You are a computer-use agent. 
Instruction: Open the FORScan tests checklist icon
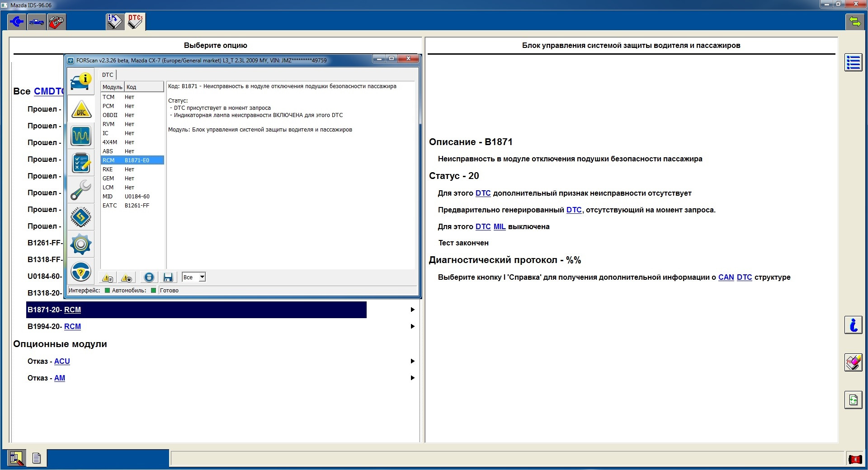coord(81,163)
